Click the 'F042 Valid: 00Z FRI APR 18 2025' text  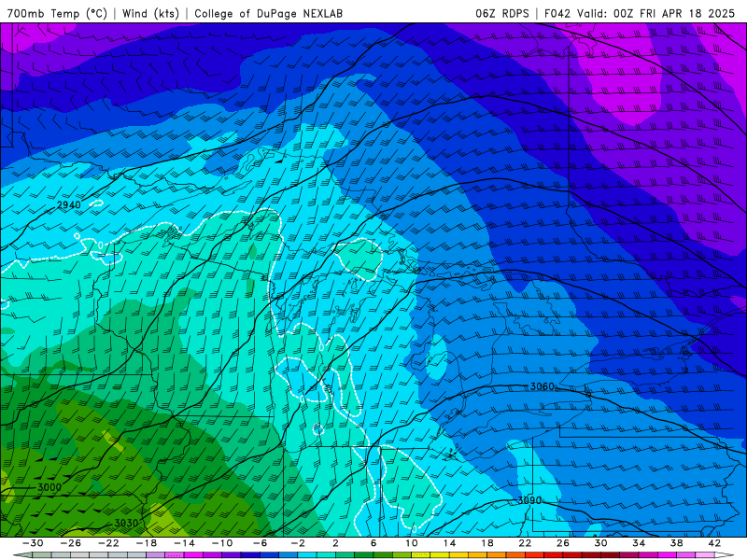point(640,13)
